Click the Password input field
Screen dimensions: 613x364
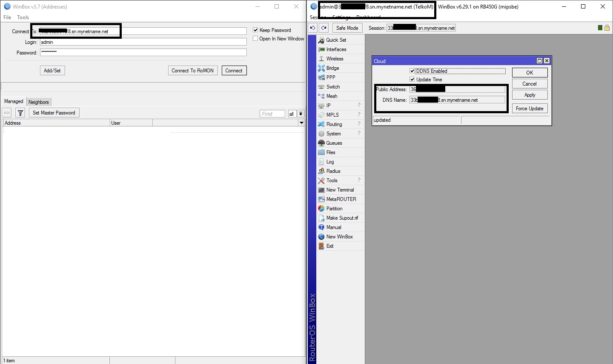coord(143,52)
